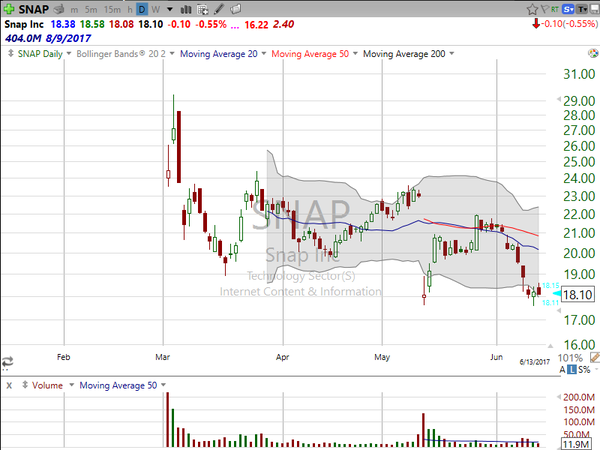Switch to 5m timeframe
Viewport: 600px width, 450px height.
coord(91,9)
